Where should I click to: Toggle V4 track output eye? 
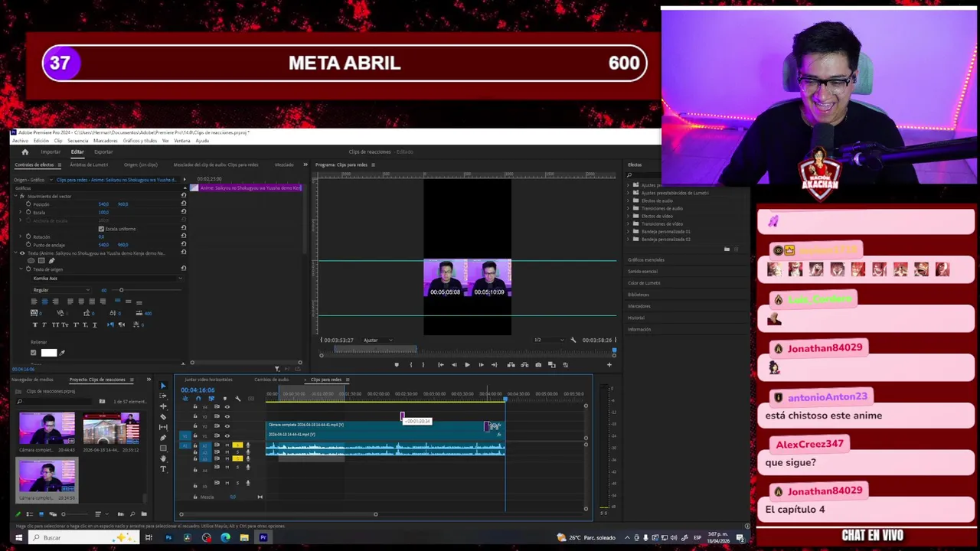(227, 407)
